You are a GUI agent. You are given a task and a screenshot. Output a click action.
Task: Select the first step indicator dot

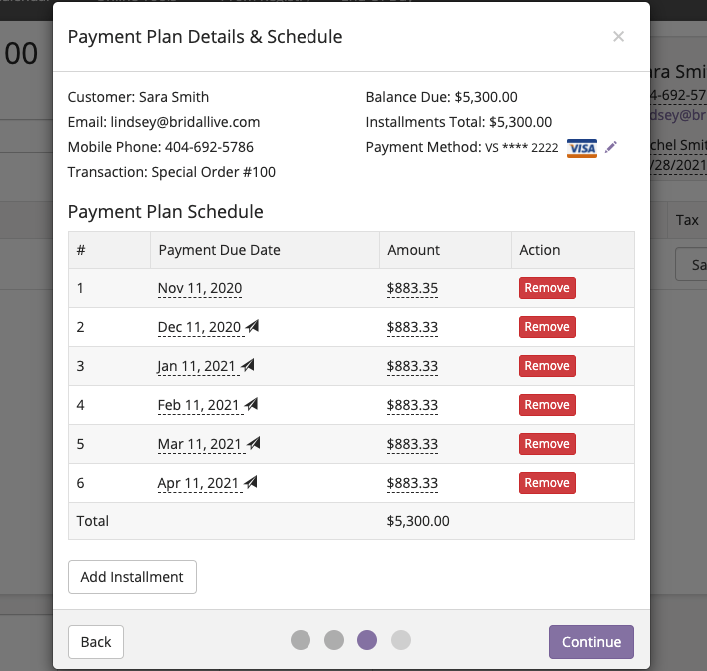pos(300,640)
